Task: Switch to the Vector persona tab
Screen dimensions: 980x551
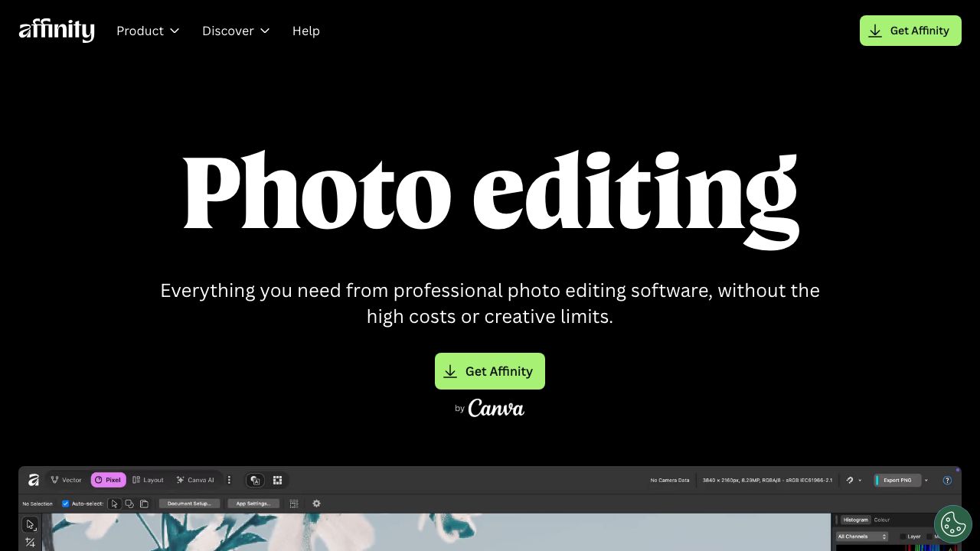Action: pyautogui.click(x=66, y=480)
